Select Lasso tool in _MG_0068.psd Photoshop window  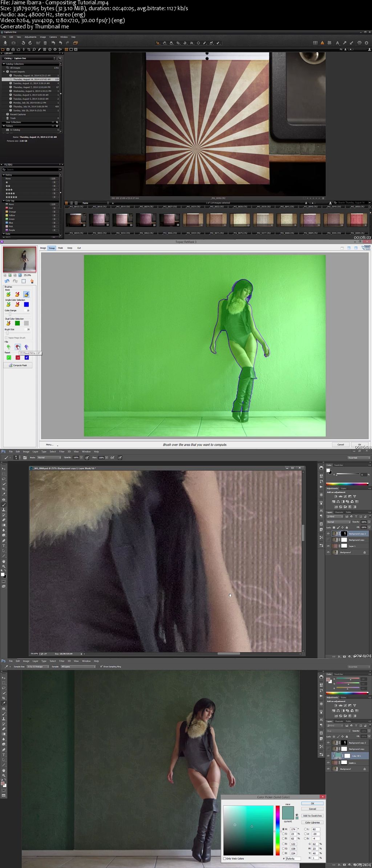(4, 479)
